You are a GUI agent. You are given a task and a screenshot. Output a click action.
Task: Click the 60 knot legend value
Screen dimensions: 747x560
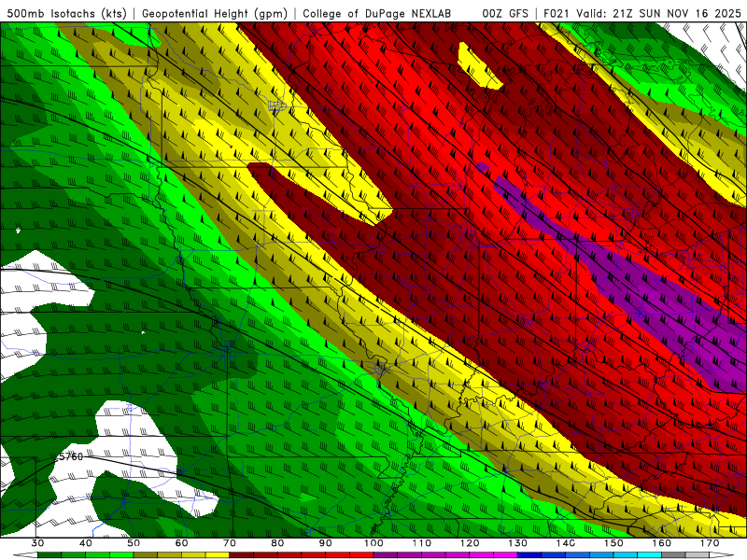tap(181, 543)
